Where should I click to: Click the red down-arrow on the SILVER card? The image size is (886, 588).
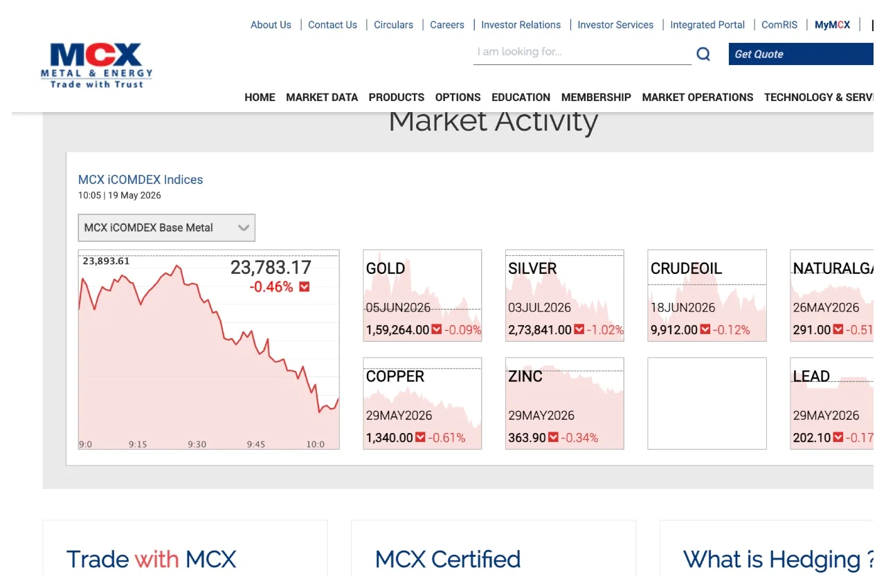click(x=579, y=330)
